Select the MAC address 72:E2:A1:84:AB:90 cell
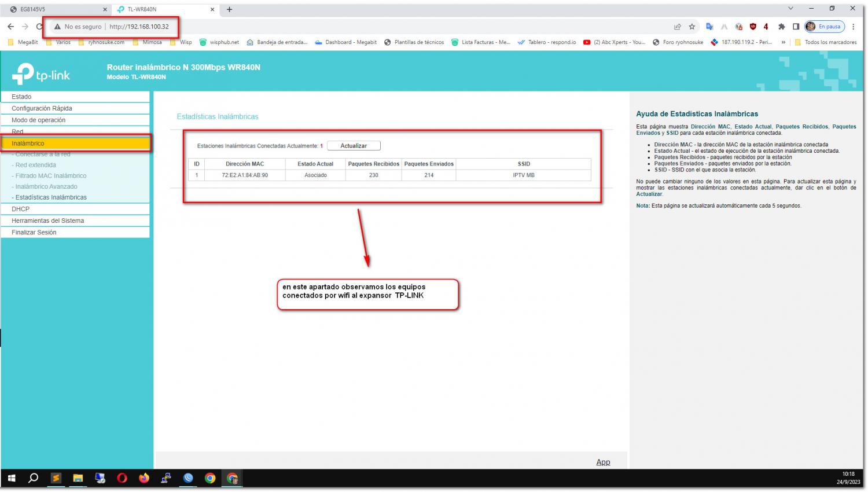The image size is (868, 492). point(245,175)
